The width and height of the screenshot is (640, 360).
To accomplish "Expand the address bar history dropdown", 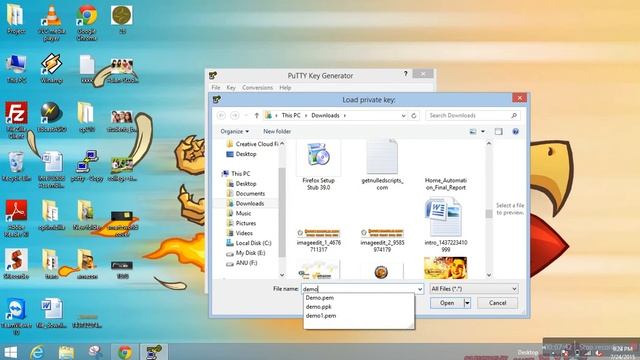I will (x=403, y=116).
